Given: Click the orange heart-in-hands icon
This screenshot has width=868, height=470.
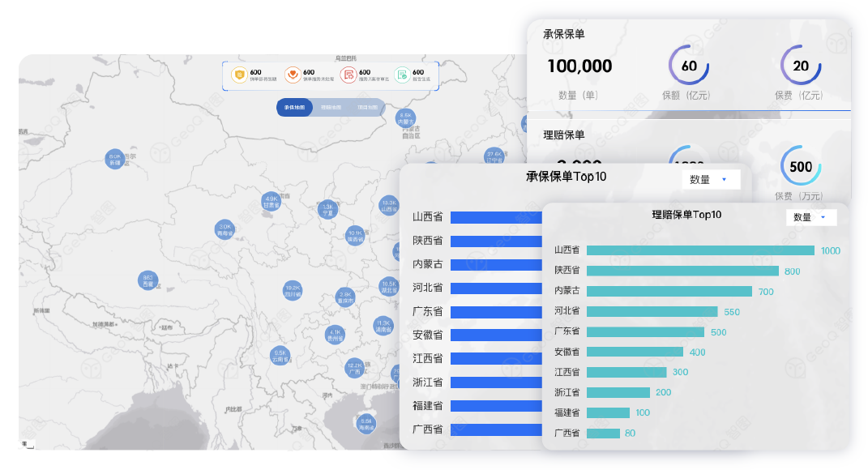Looking at the screenshot, I should (293, 75).
